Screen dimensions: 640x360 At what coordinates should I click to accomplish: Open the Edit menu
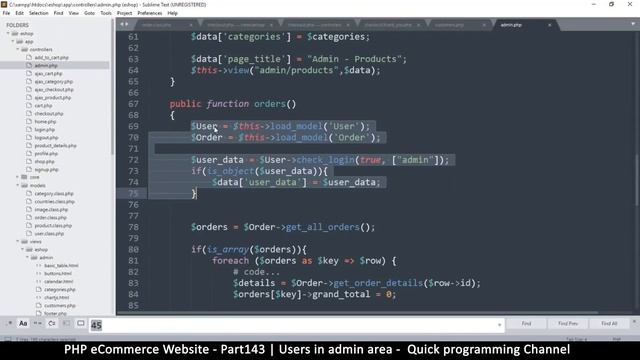click(x=19, y=13)
